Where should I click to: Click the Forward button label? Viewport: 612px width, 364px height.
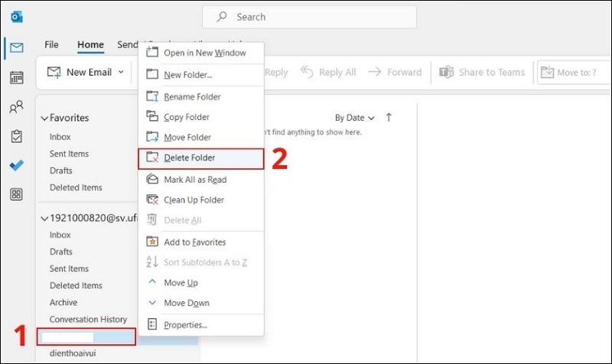tap(405, 72)
